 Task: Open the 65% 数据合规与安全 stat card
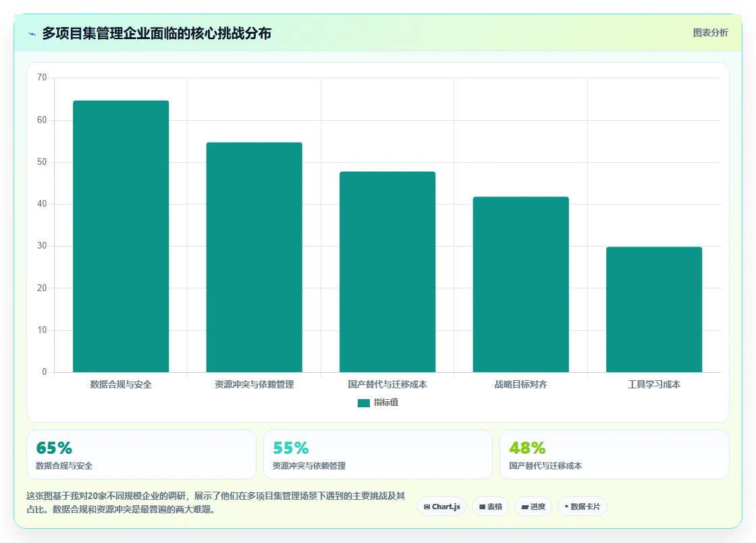pyautogui.click(x=141, y=455)
